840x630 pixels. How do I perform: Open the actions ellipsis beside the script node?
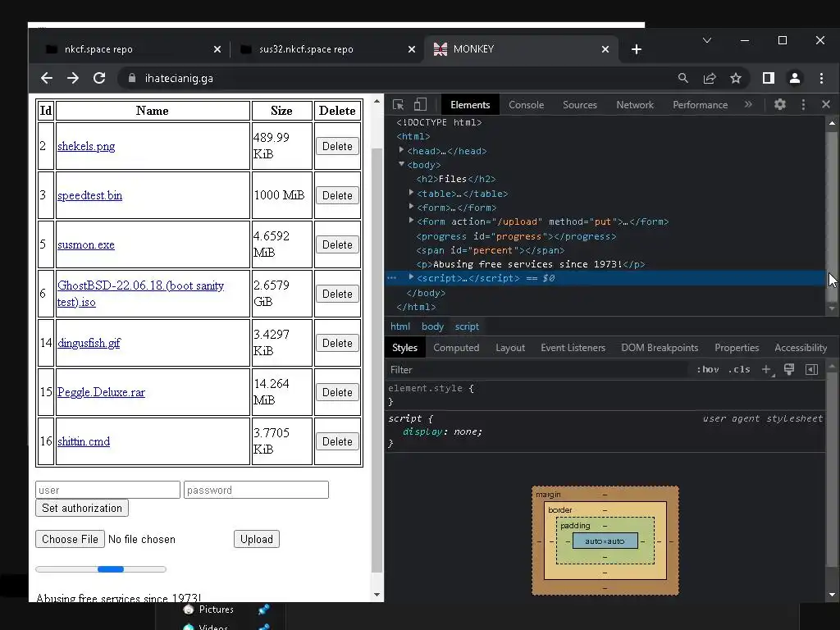pos(391,278)
